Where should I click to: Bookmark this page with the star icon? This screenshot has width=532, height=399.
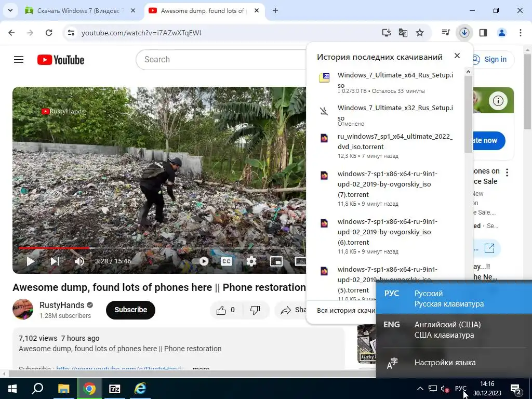[x=420, y=33]
